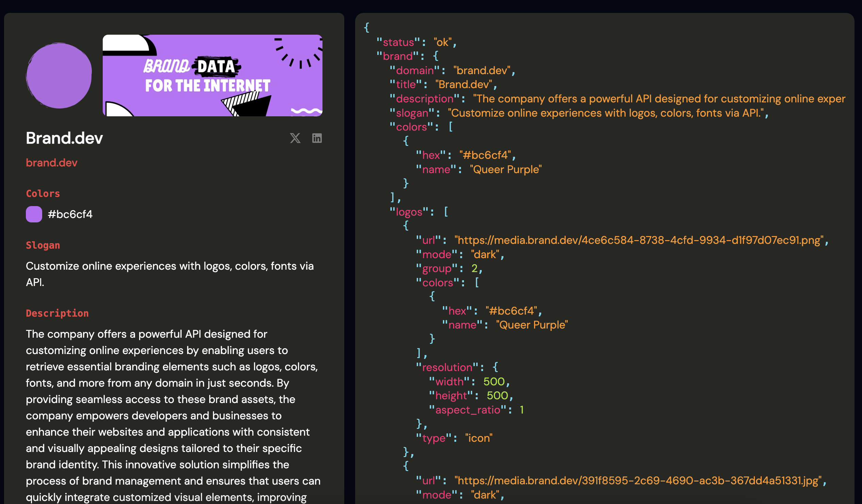This screenshot has width=862, height=504.
Task: Click the "width" value 500
Action: pyautogui.click(x=494, y=382)
